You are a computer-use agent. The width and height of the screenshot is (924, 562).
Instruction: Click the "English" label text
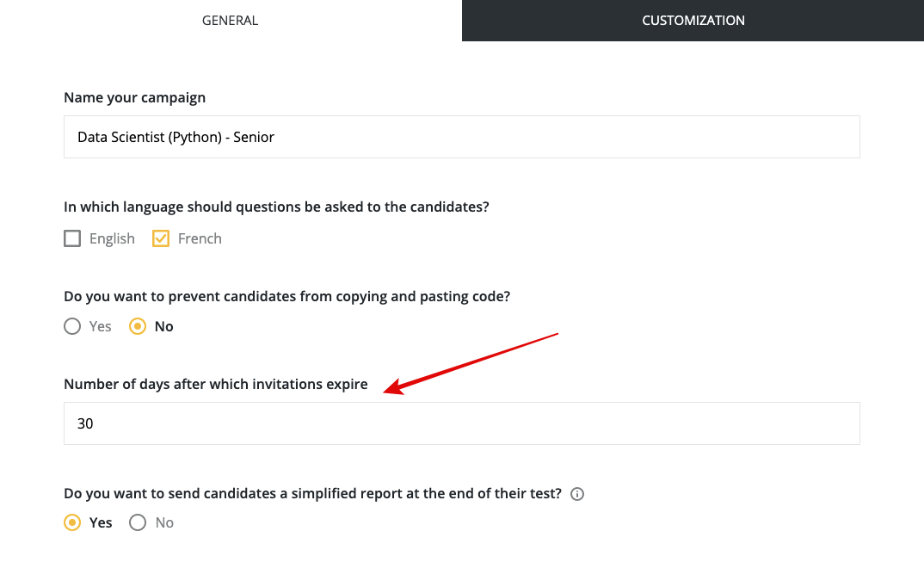point(112,238)
